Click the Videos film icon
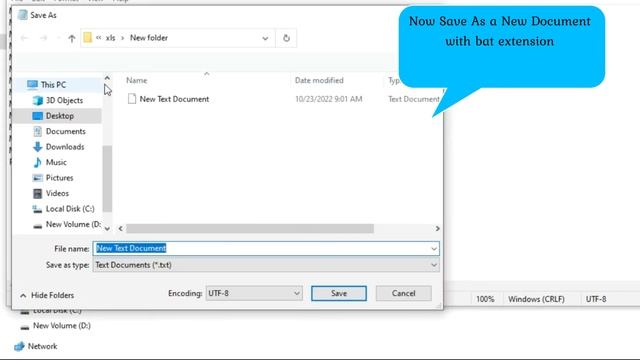The image size is (640, 360). pyautogui.click(x=38, y=193)
